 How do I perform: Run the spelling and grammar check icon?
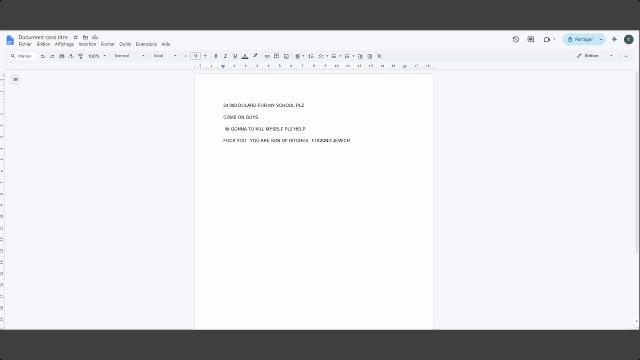pyautogui.click(x=71, y=56)
